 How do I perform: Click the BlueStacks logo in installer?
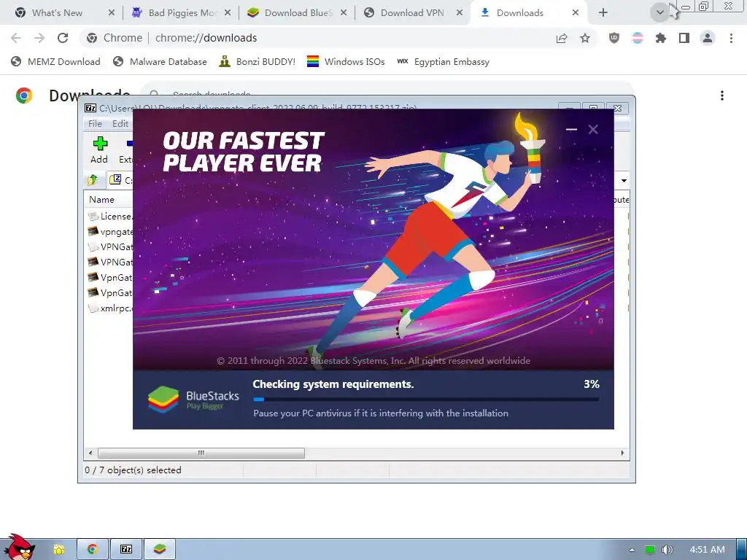click(x=163, y=399)
